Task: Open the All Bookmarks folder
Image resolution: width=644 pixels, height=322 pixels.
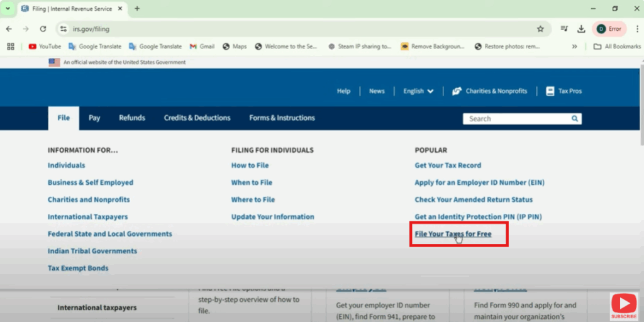Action: click(x=617, y=47)
